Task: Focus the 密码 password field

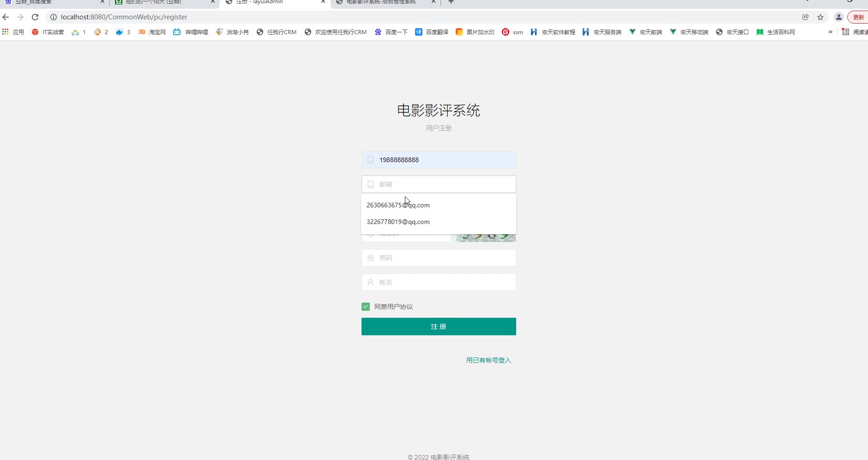Action: [439, 258]
